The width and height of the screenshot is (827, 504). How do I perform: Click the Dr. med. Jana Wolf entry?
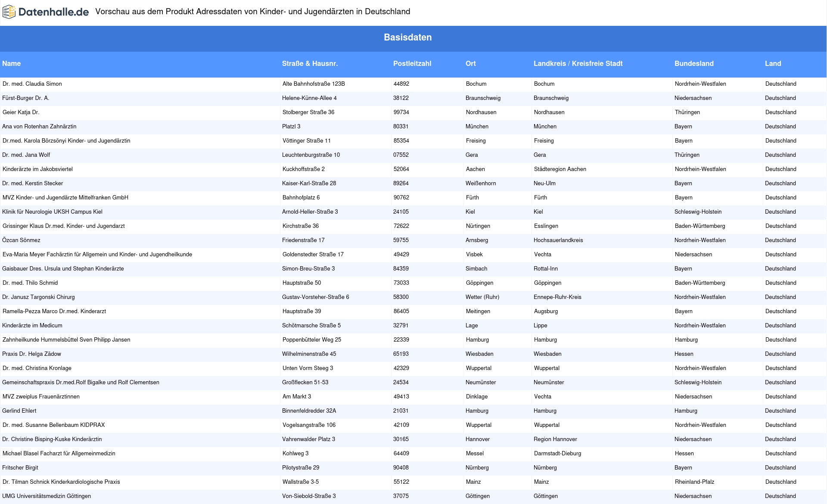[26, 155]
